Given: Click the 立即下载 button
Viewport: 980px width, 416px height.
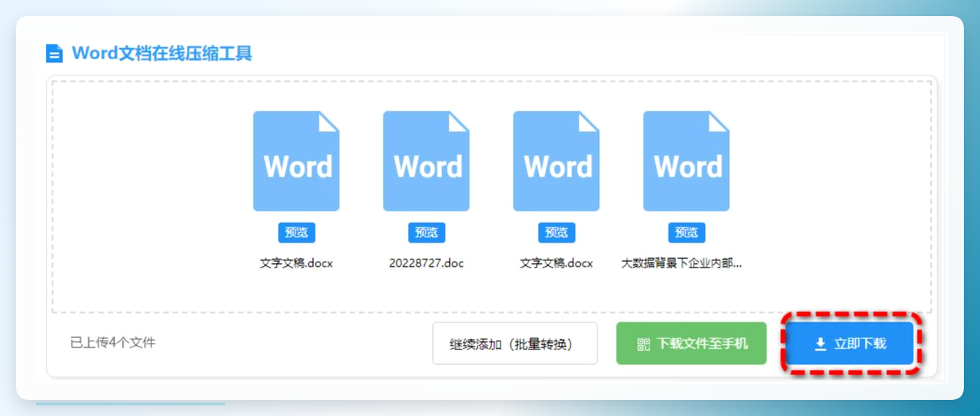Looking at the screenshot, I should click(x=851, y=344).
